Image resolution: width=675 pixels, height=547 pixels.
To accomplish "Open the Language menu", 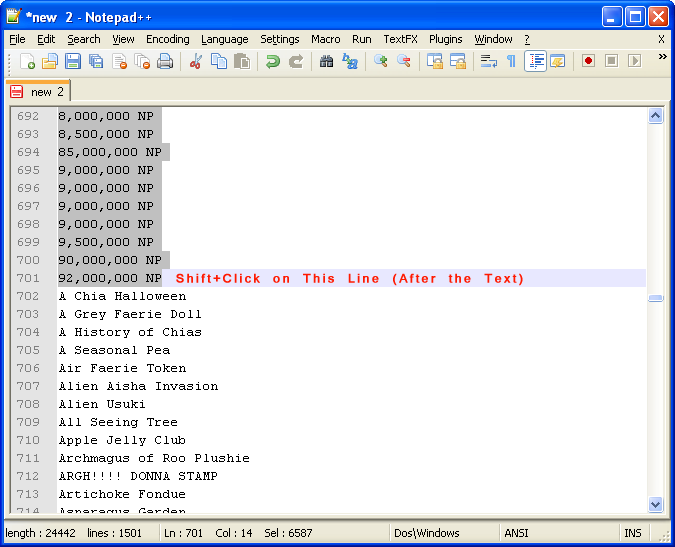I will pos(225,39).
